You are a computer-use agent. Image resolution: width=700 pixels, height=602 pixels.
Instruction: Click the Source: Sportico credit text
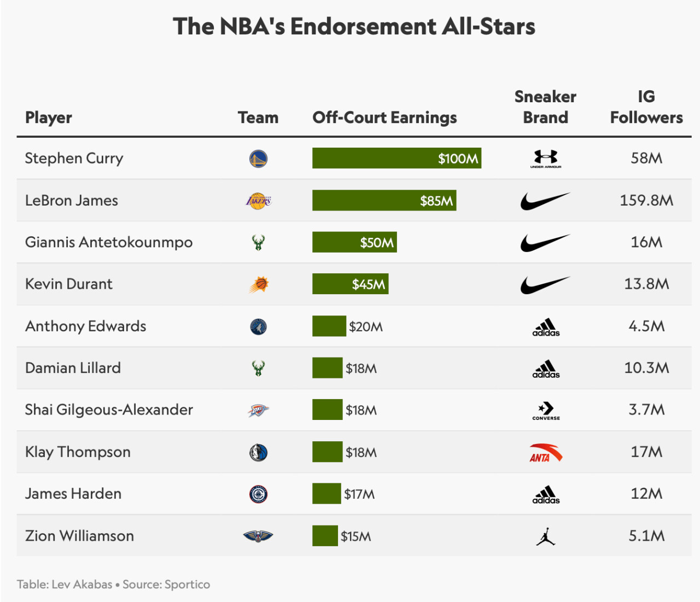[x=166, y=585]
